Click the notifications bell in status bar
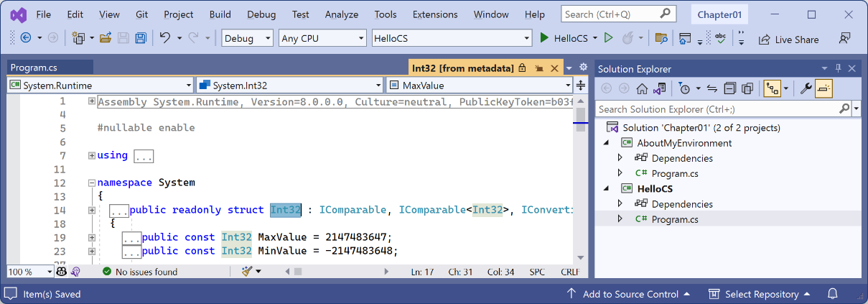868x304 pixels. (833, 294)
